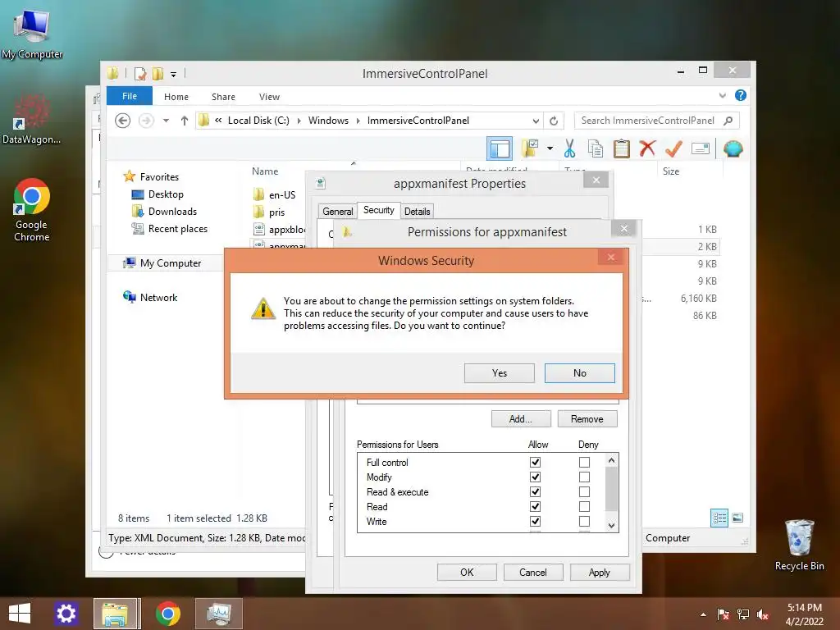
Task: Uncheck Allow for Modify
Action: (x=535, y=477)
